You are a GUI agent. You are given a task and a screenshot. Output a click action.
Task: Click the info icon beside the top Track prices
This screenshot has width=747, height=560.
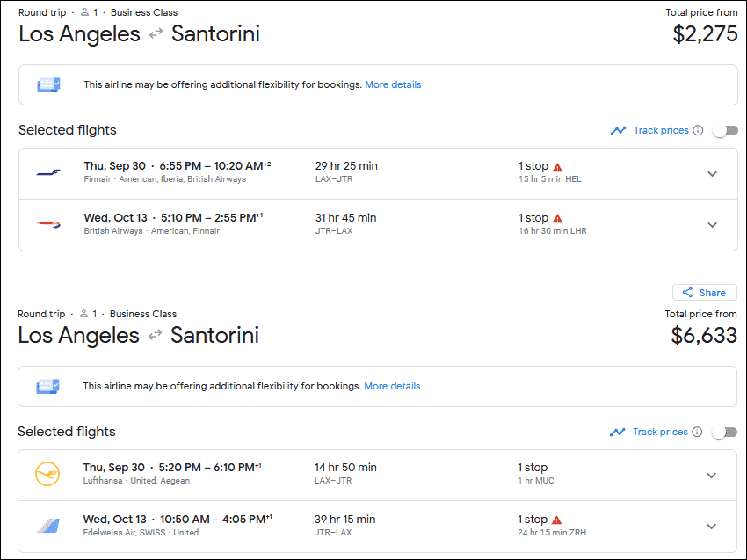pos(698,130)
